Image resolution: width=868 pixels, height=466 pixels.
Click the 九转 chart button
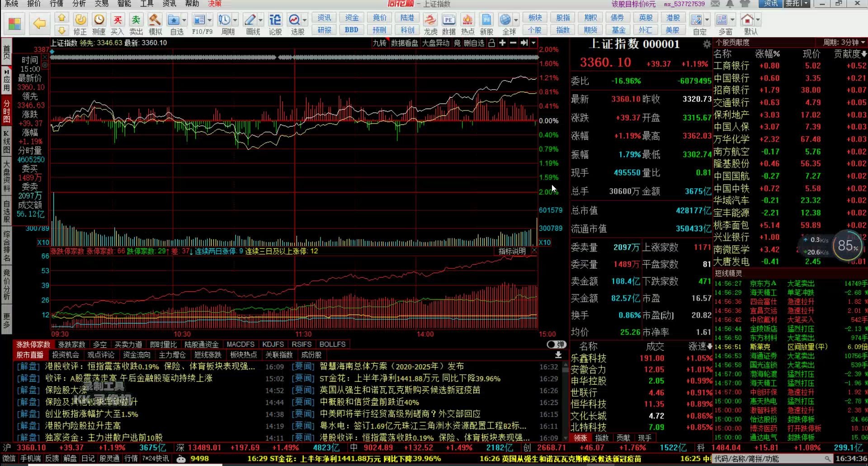[x=380, y=43]
